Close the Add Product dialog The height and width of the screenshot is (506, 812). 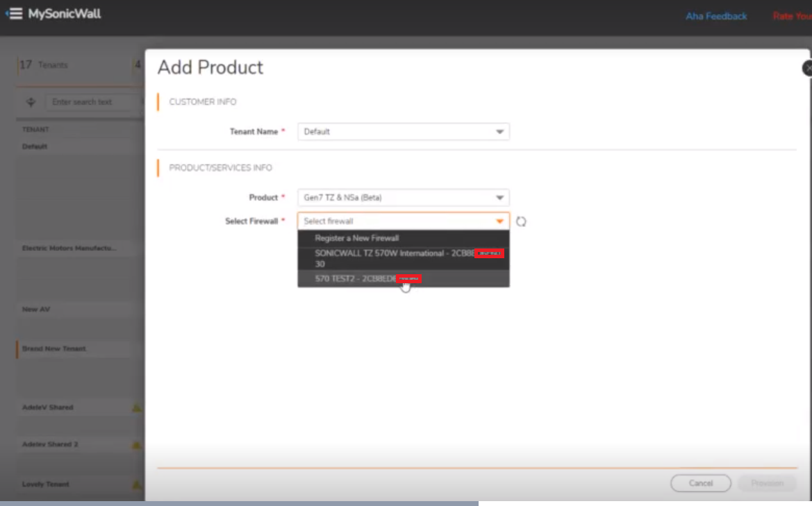click(807, 68)
